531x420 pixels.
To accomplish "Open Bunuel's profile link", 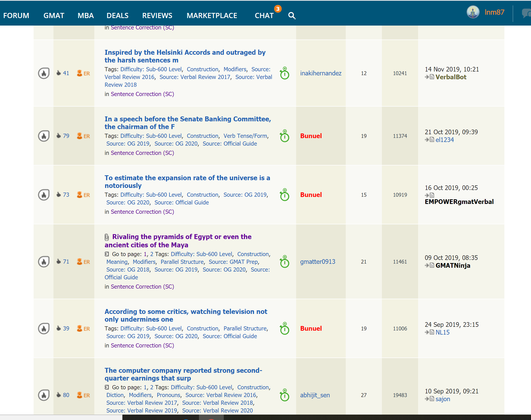I will point(311,136).
